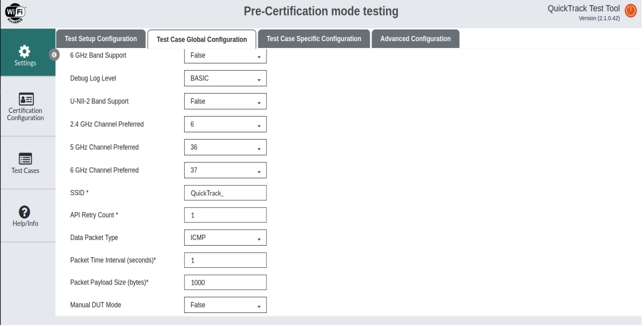Image resolution: width=644 pixels, height=327 pixels.
Task: Select the Data Packet Type dropdown
Action: [225, 238]
